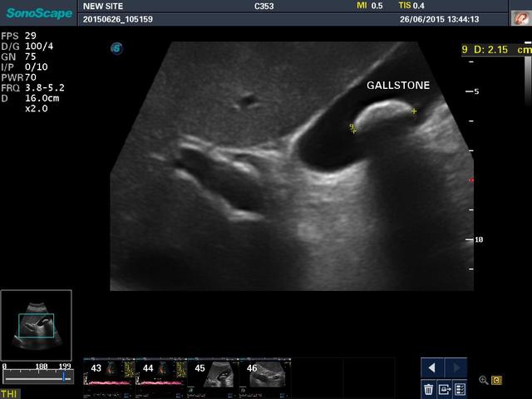Open the thumbnail grid view icon

pyautogui.click(x=459, y=388)
